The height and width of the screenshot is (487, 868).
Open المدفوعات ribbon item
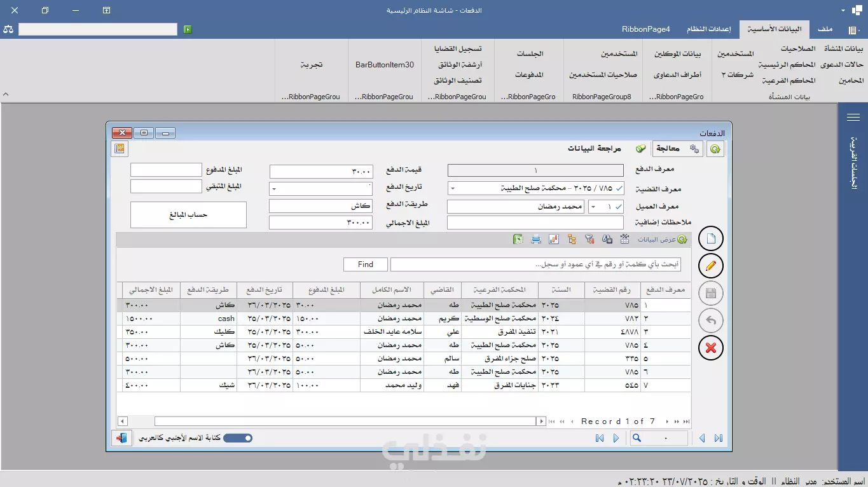tap(529, 75)
